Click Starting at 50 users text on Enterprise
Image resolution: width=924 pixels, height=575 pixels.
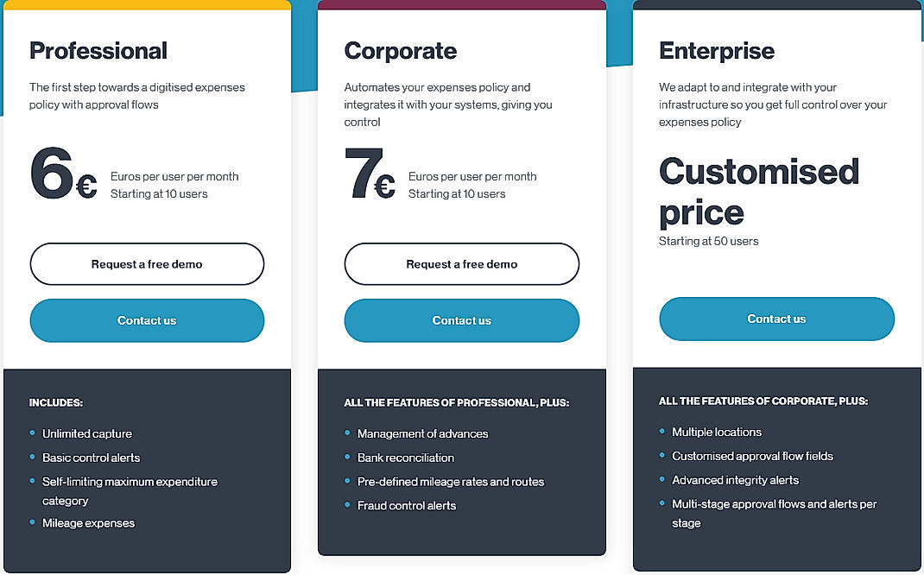coord(708,241)
